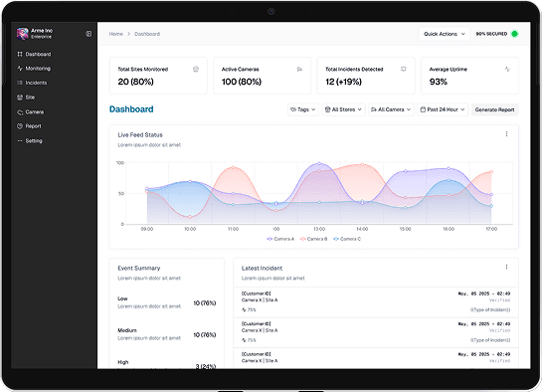Image resolution: width=542 pixels, height=392 pixels.
Task: Go to Incidents in the sidebar
Action: pyautogui.click(x=35, y=83)
